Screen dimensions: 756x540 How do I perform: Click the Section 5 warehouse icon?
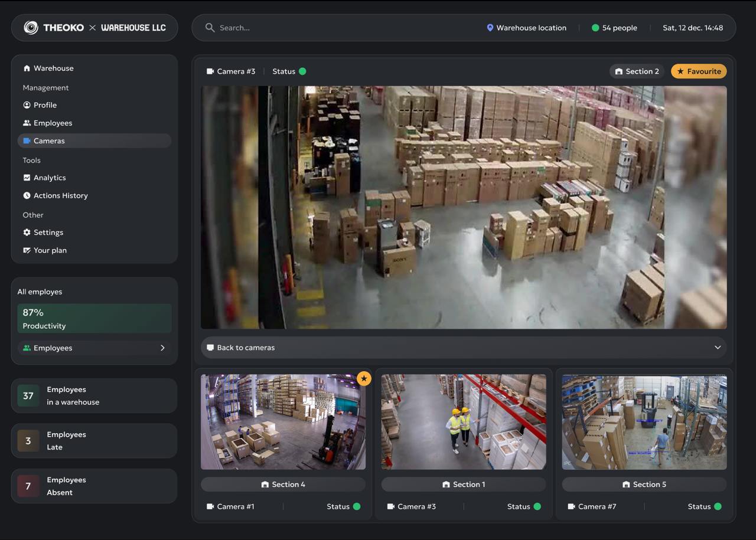click(x=626, y=485)
